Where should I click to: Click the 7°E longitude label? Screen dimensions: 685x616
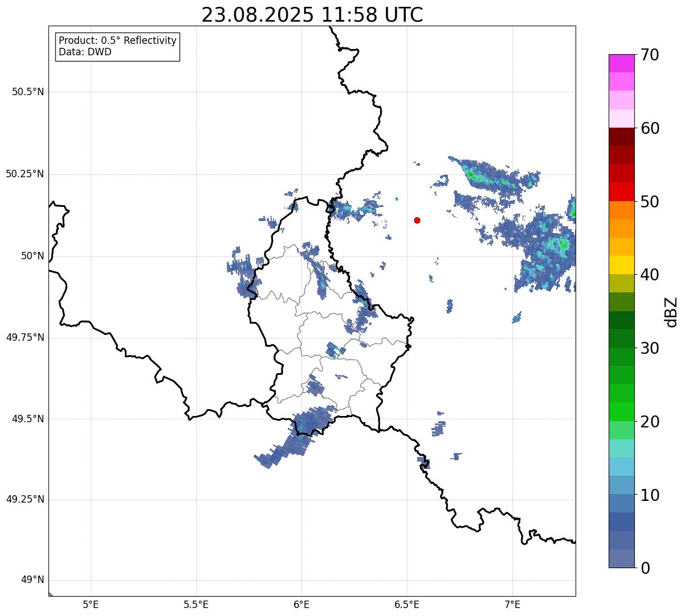point(512,604)
